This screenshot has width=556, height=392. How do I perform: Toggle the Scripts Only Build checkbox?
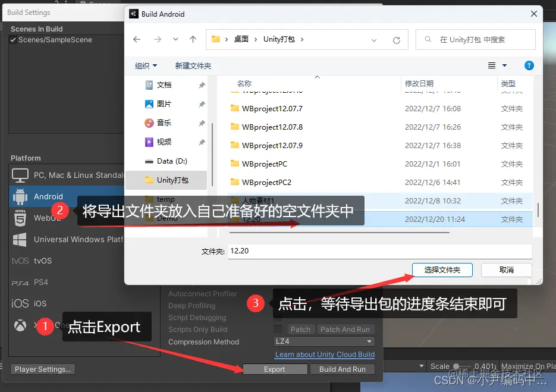pos(278,329)
